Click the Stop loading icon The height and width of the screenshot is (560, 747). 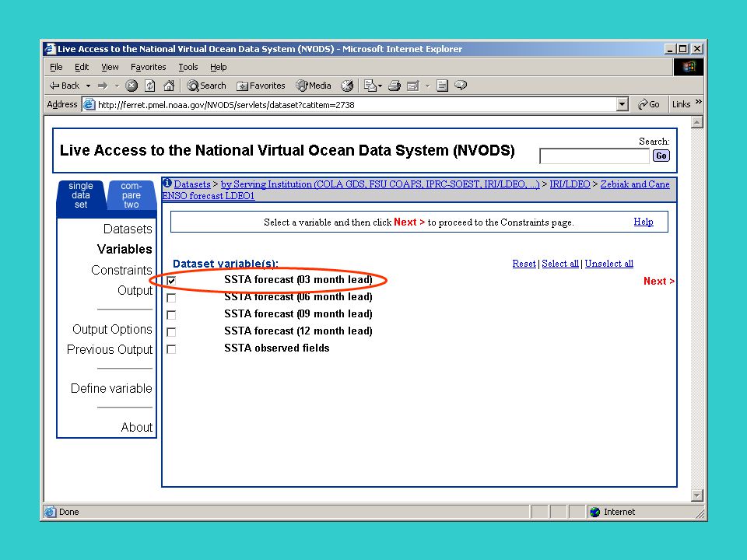[132, 86]
